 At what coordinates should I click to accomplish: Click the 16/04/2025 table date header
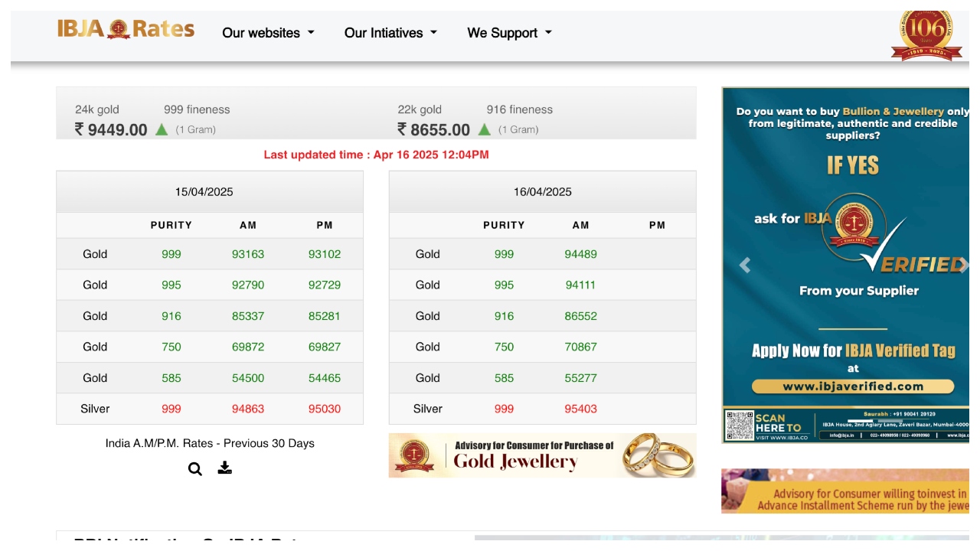tap(542, 192)
